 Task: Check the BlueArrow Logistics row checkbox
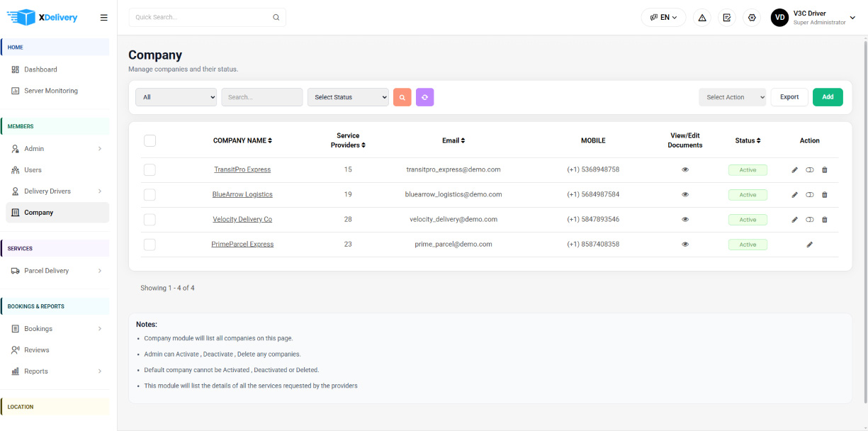coord(150,195)
